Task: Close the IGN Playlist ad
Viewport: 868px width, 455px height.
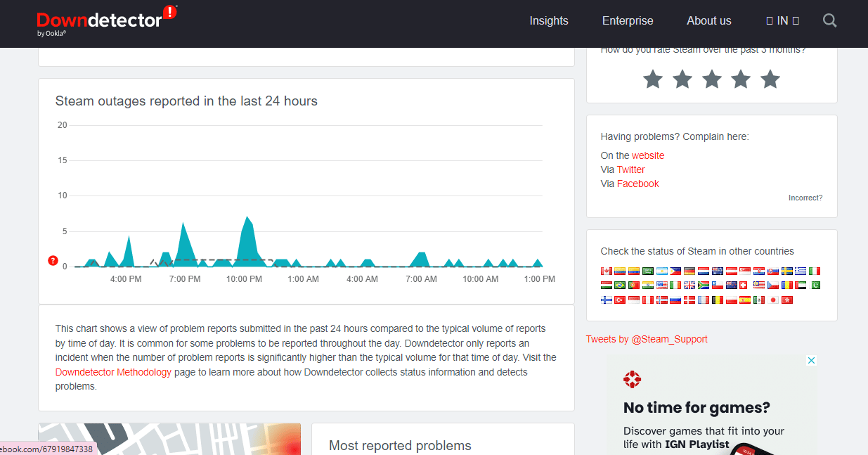Action: (x=811, y=361)
